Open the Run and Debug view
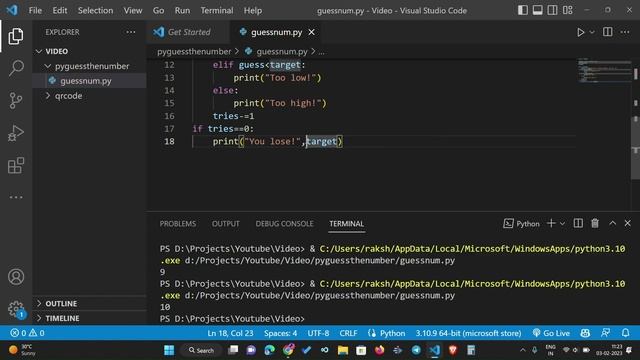Screen dimensions: 640x360 16,133
